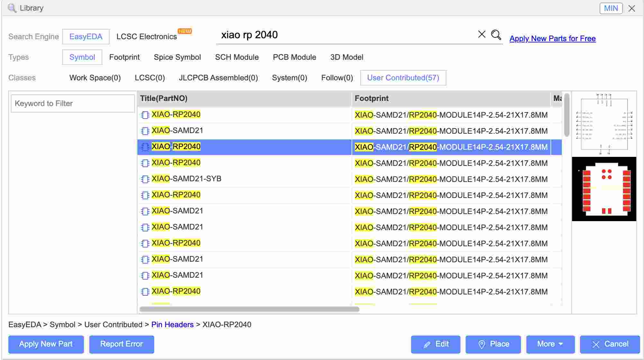Select the JLCPCB Assembled(0) class
The image size is (644, 360).
219,78
